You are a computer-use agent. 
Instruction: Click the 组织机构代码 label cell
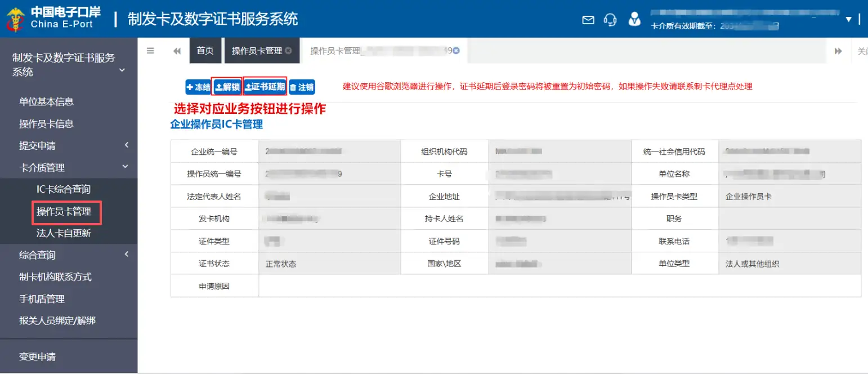pos(445,152)
